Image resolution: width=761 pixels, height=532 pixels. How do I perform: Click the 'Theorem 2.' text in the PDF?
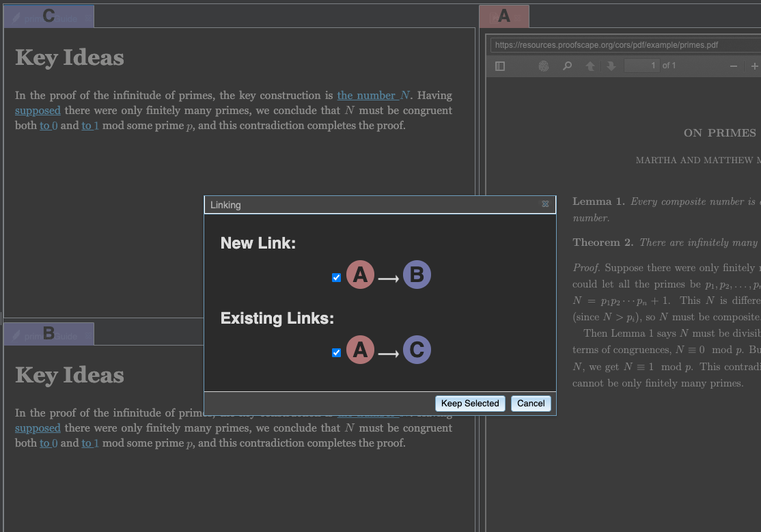603,242
